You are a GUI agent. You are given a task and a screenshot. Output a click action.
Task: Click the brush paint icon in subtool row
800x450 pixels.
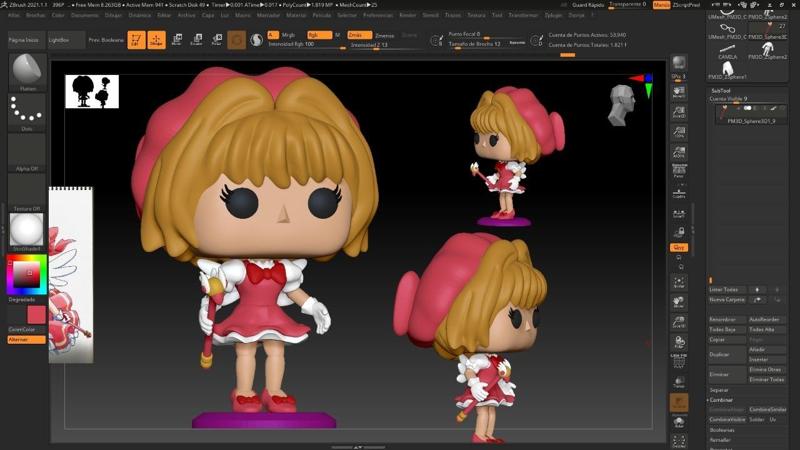click(x=773, y=108)
